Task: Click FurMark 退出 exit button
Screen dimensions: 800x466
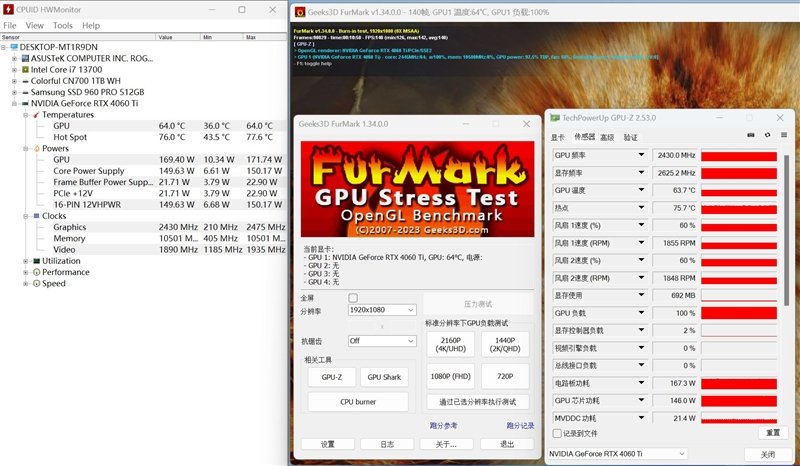Action: pos(507,444)
